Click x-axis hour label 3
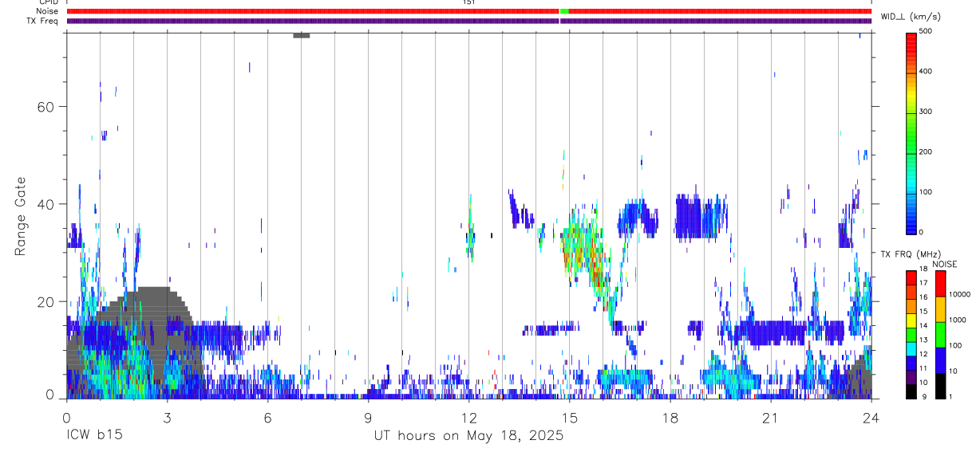This screenshot has height=452, width=980. (x=167, y=417)
